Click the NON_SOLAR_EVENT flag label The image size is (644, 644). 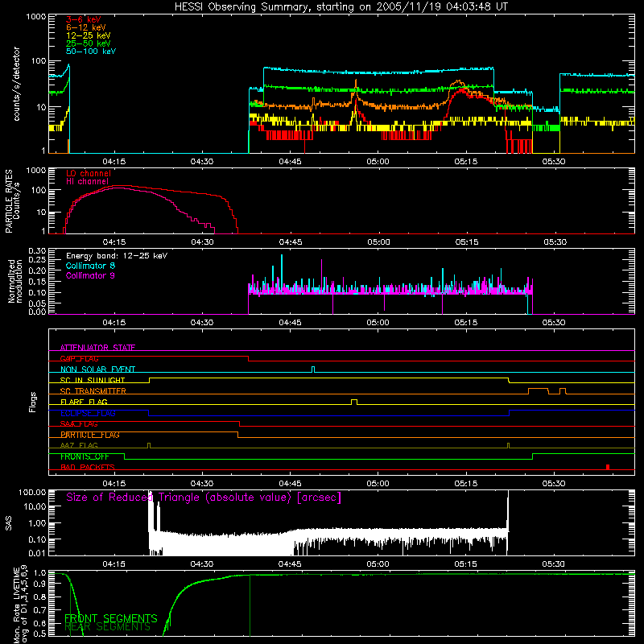97,369
